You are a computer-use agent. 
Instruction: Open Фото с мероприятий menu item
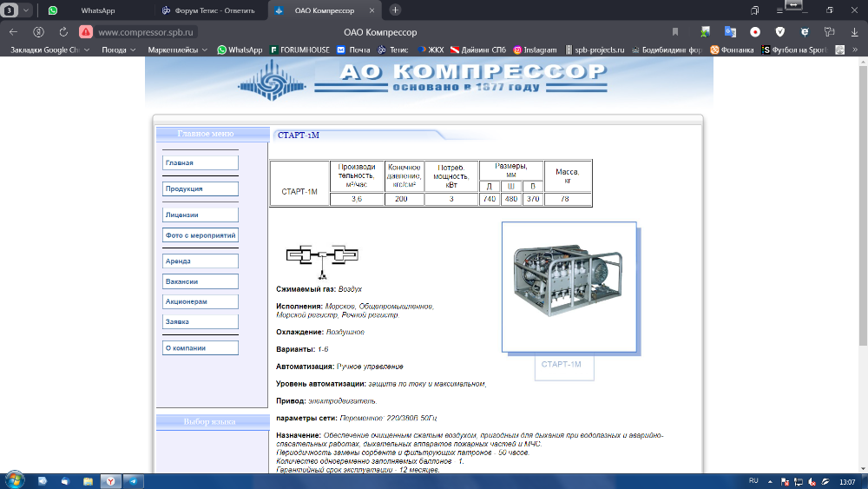[x=201, y=235]
